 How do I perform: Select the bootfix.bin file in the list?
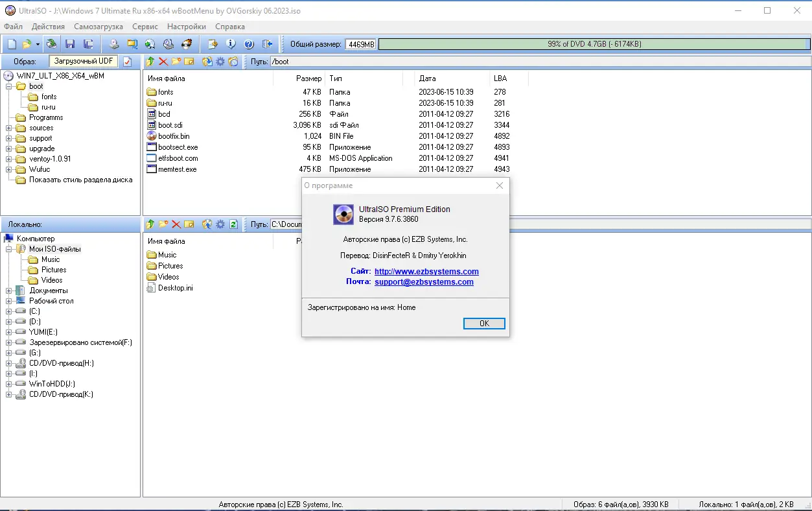[x=174, y=136]
